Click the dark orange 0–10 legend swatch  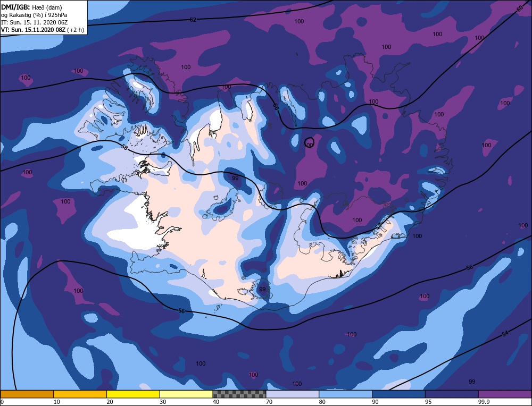tap(27, 394)
